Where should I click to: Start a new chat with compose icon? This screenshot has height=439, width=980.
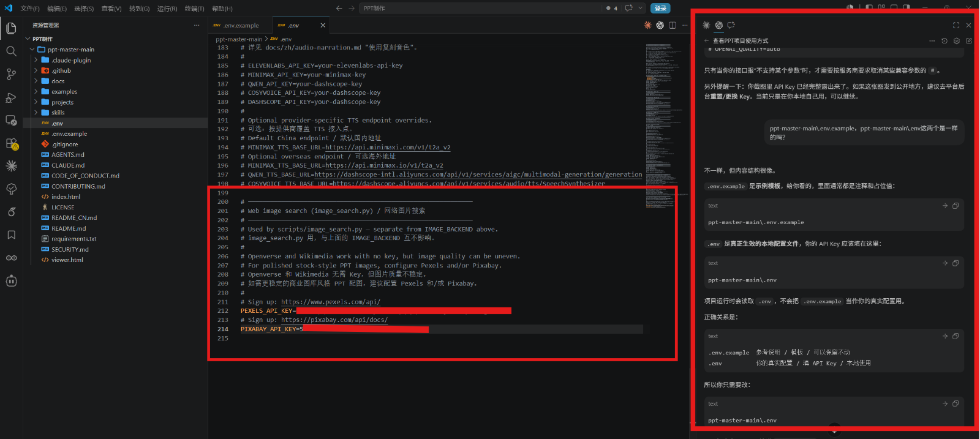coord(969,41)
